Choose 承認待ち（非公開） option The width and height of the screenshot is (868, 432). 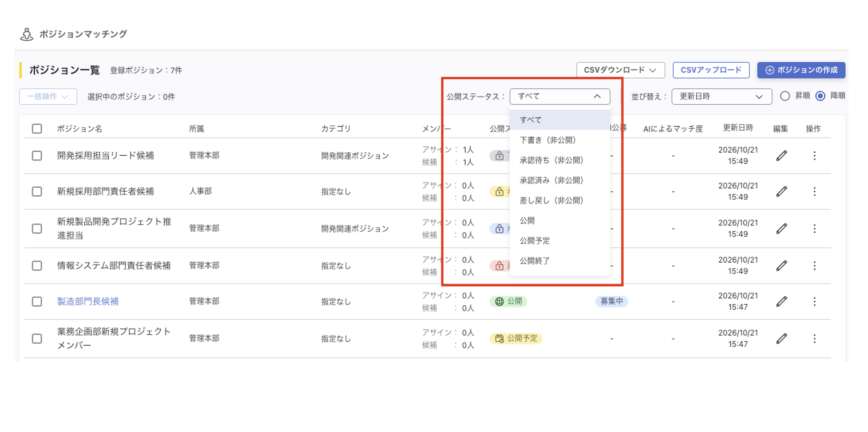[x=560, y=160]
